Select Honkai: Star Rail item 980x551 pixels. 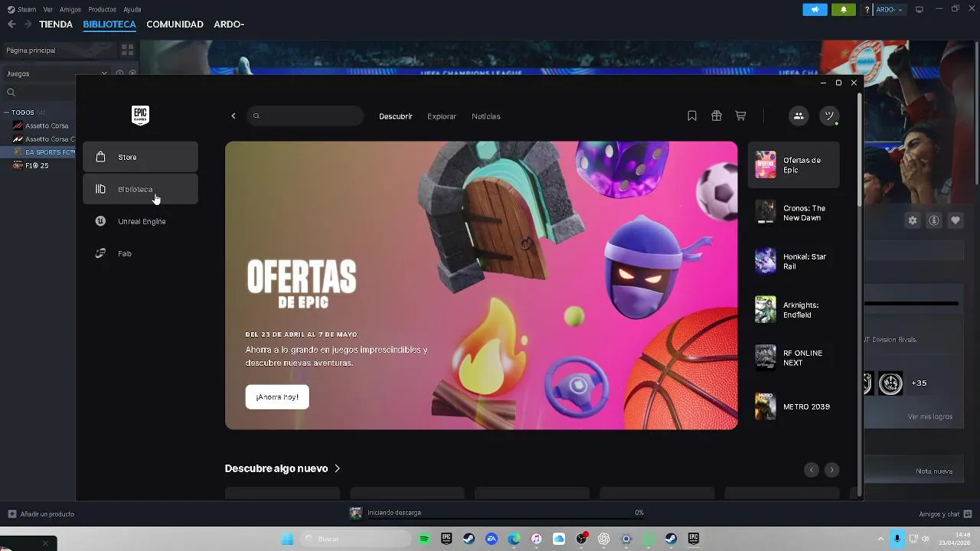click(x=794, y=261)
